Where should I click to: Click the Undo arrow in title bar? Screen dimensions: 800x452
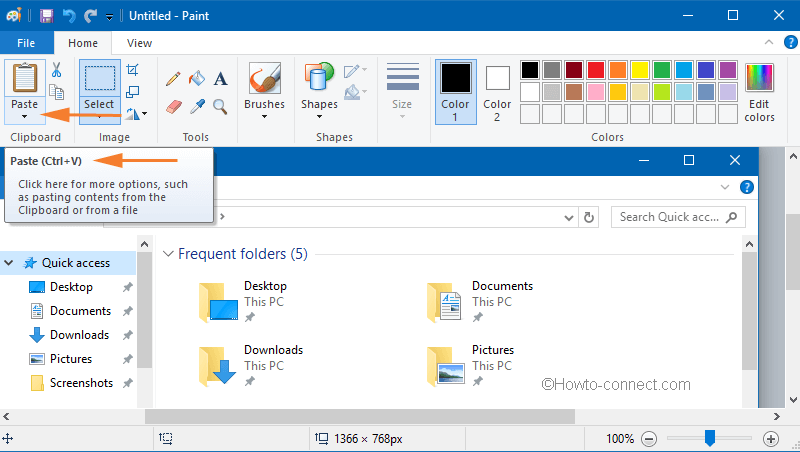coord(69,16)
